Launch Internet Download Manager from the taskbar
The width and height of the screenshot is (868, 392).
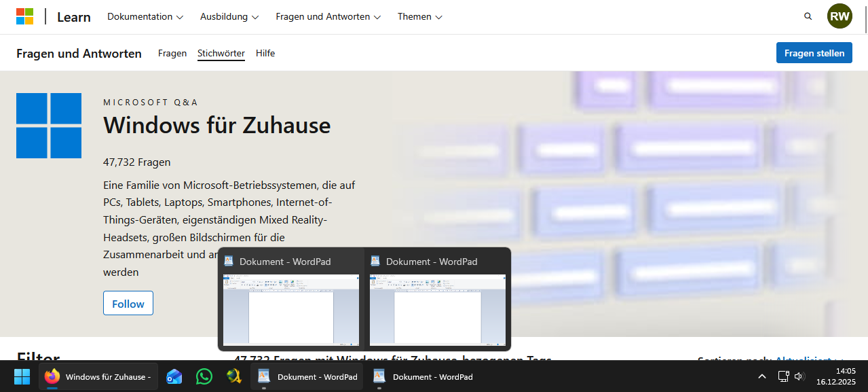233,376
